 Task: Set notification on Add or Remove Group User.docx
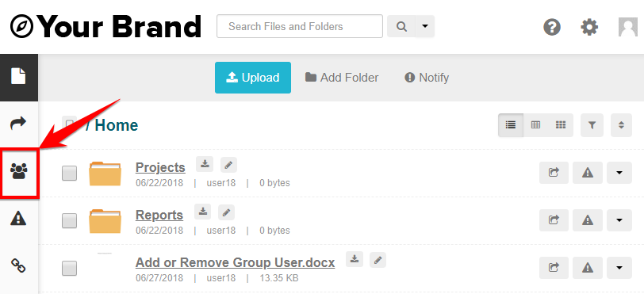(588, 268)
